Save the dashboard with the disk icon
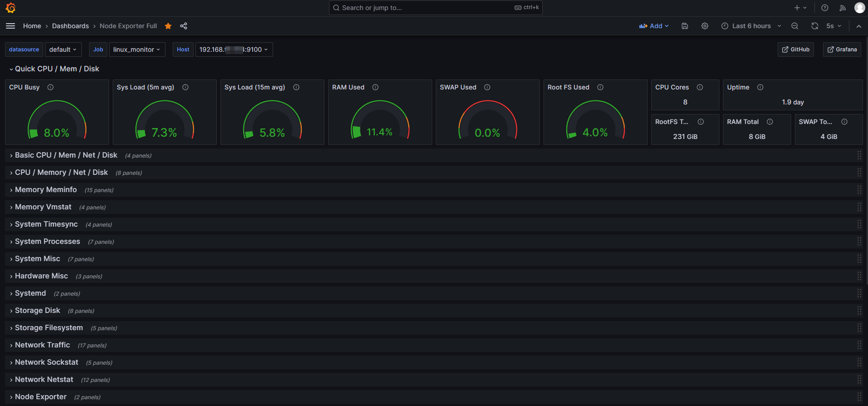868x406 pixels. point(685,26)
